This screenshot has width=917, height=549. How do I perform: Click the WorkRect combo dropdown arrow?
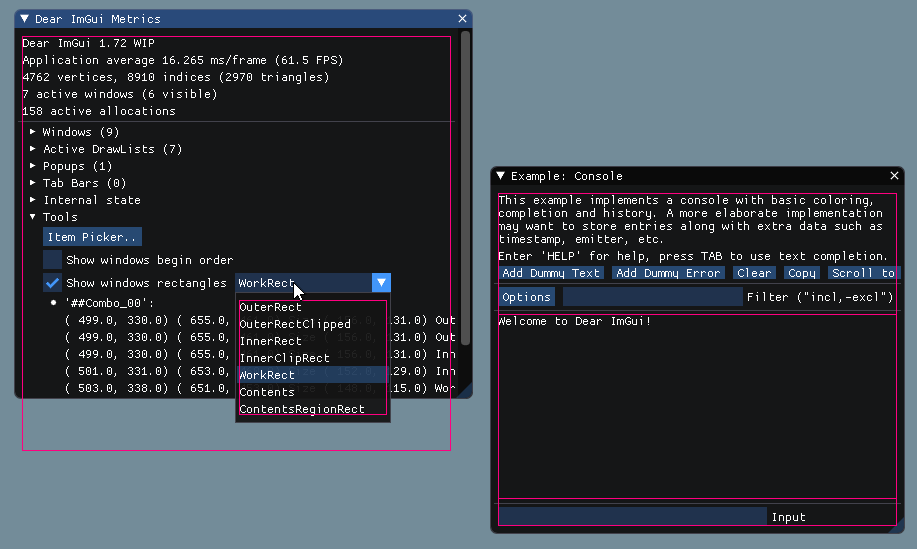point(381,283)
